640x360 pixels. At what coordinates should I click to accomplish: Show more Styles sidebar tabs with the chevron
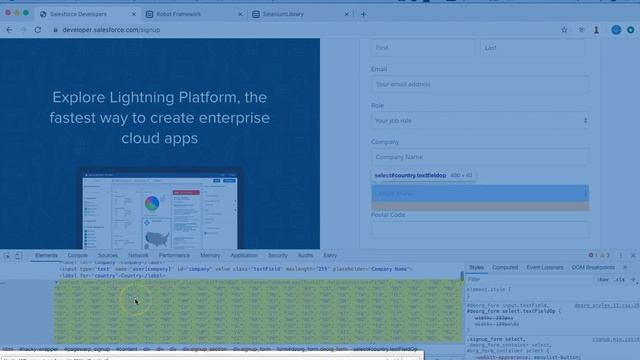click(x=625, y=267)
